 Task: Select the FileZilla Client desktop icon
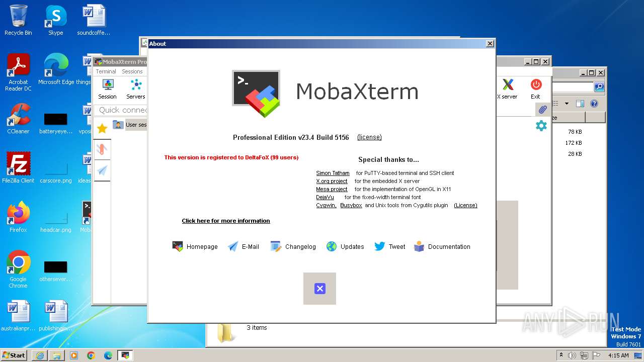pyautogui.click(x=18, y=168)
